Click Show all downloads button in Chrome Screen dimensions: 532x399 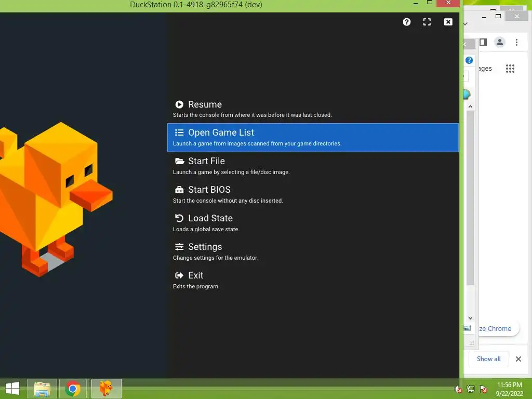[x=488, y=359]
